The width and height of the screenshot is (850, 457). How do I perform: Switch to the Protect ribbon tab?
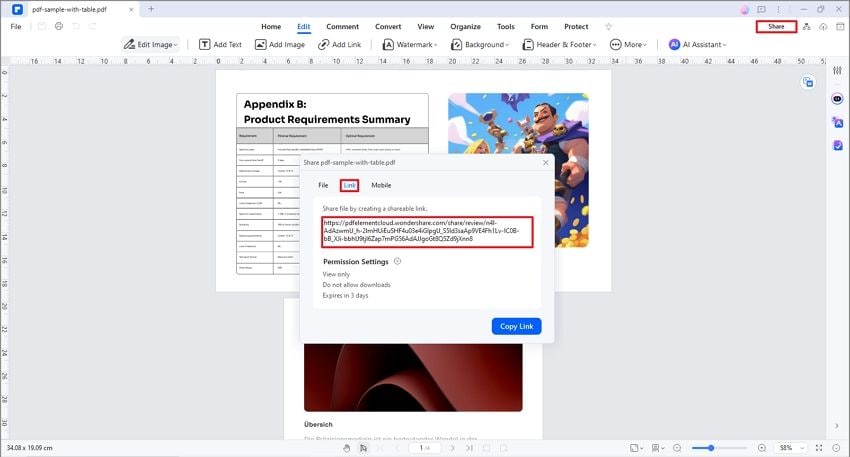coord(576,27)
